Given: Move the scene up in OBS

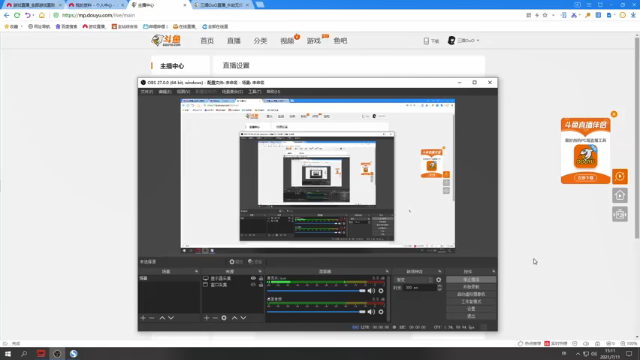Looking at the screenshot, I should click(x=162, y=318).
